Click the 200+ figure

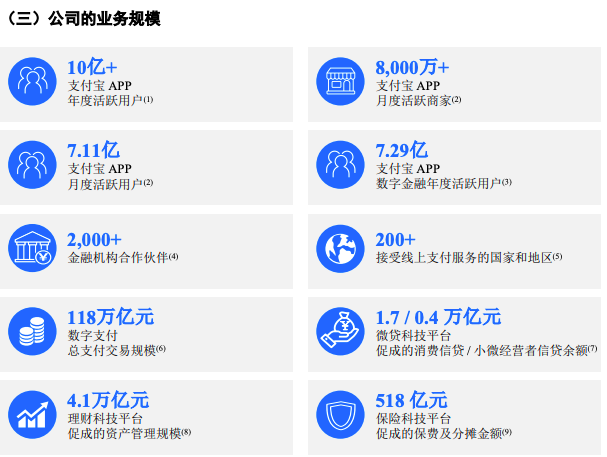(x=395, y=240)
